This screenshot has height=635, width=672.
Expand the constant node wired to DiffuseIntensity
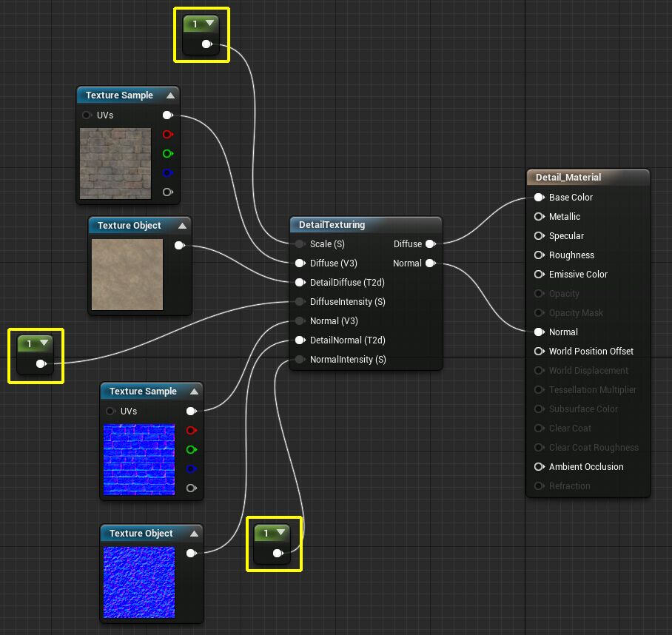tap(44, 343)
